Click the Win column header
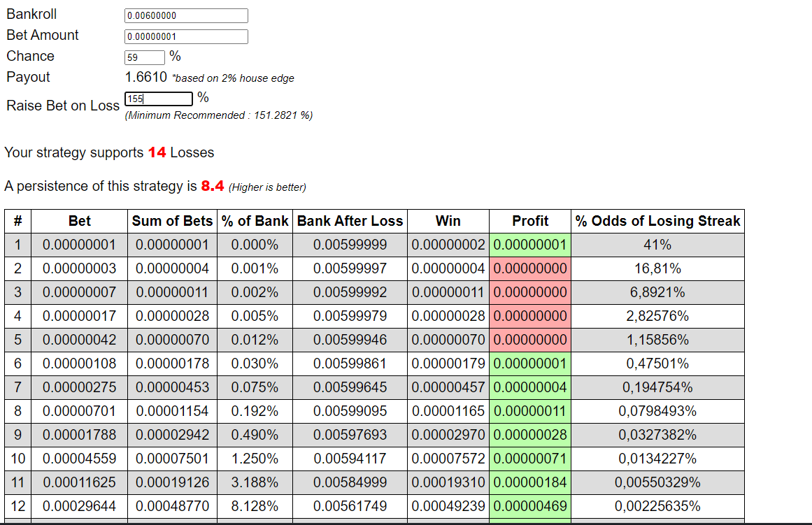 (x=448, y=221)
